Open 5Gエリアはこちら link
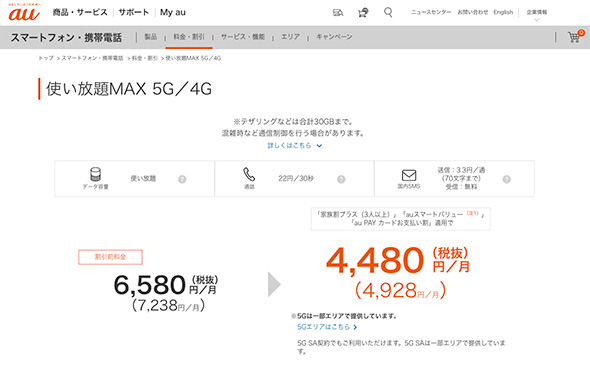This screenshot has height=379, width=590. [327, 327]
